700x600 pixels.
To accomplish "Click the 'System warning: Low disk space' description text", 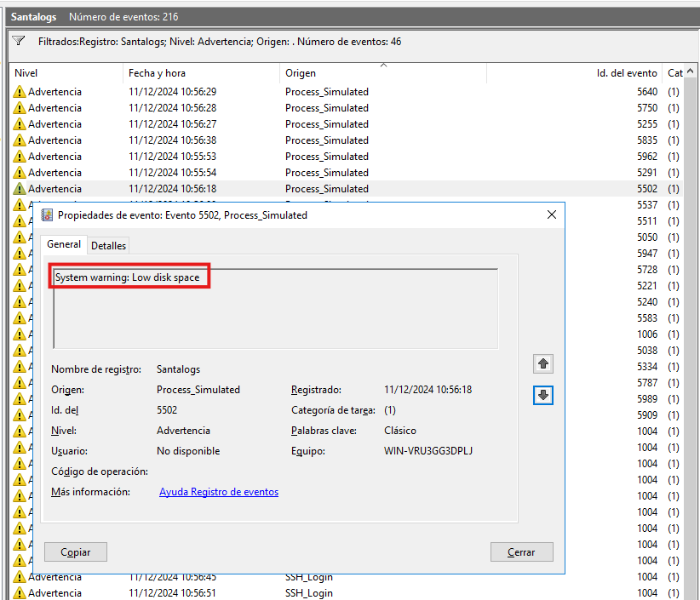I will [127, 277].
